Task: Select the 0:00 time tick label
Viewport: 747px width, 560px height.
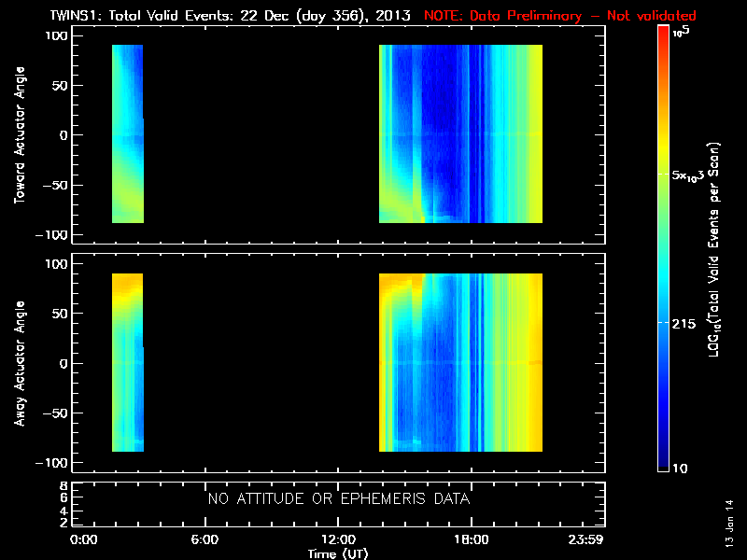Action: 82,540
